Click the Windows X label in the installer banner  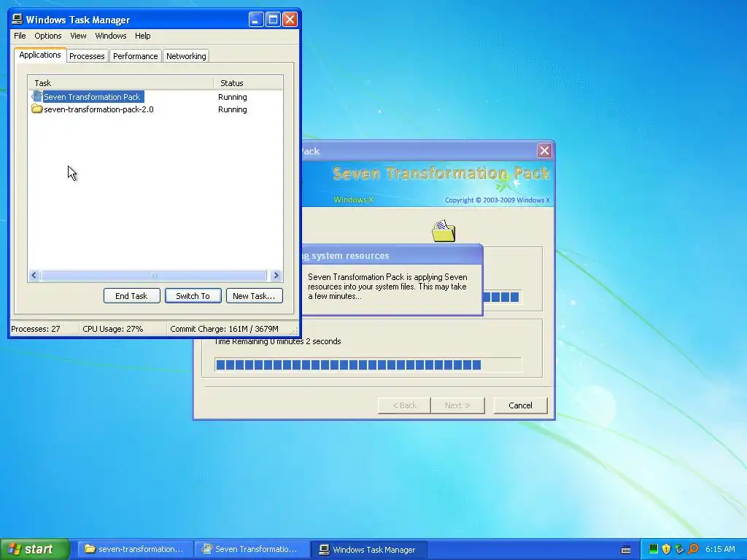[x=354, y=200]
